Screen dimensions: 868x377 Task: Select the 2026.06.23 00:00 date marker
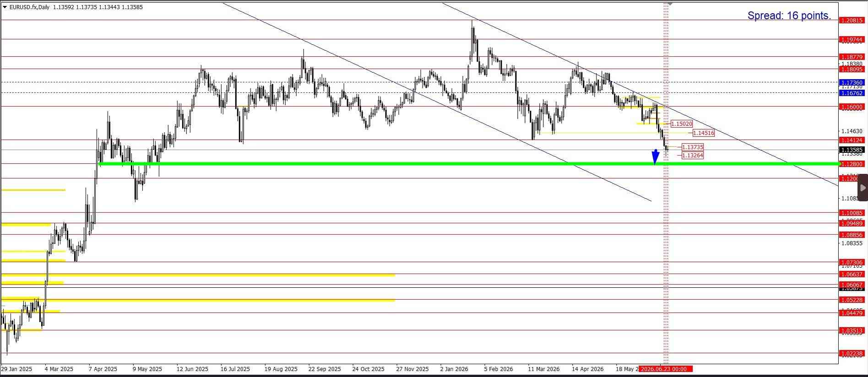[x=666, y=369]
